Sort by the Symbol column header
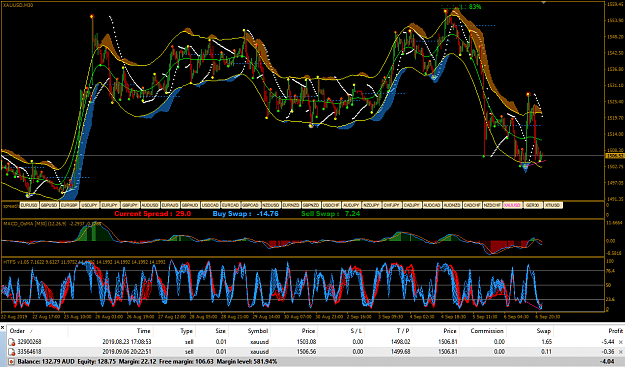Viewport: 625px width, 367px height. 257,331
